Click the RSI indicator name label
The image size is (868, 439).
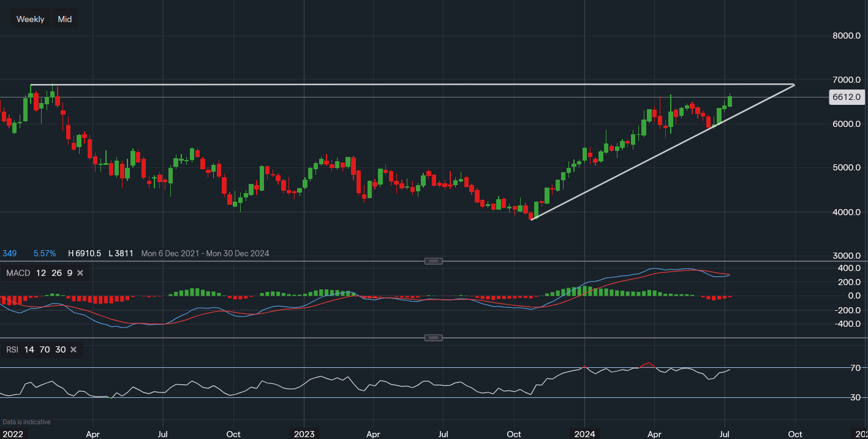12,349
